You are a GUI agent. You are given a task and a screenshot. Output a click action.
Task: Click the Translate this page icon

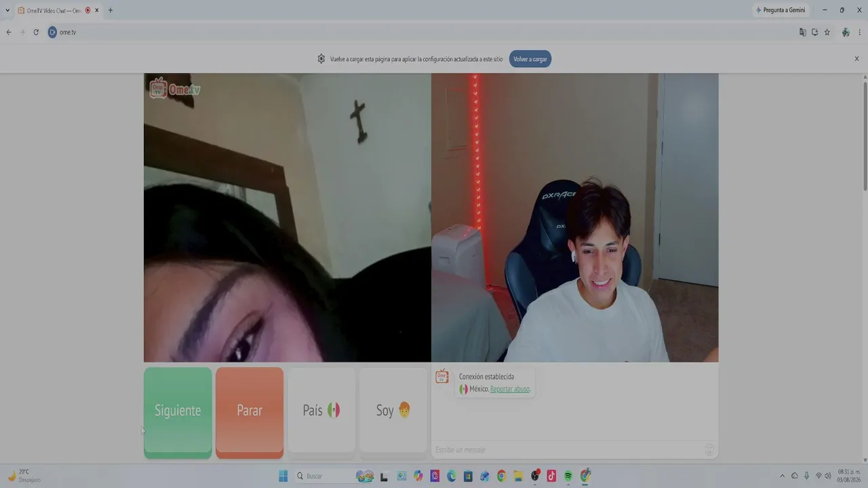click(803, 32)
